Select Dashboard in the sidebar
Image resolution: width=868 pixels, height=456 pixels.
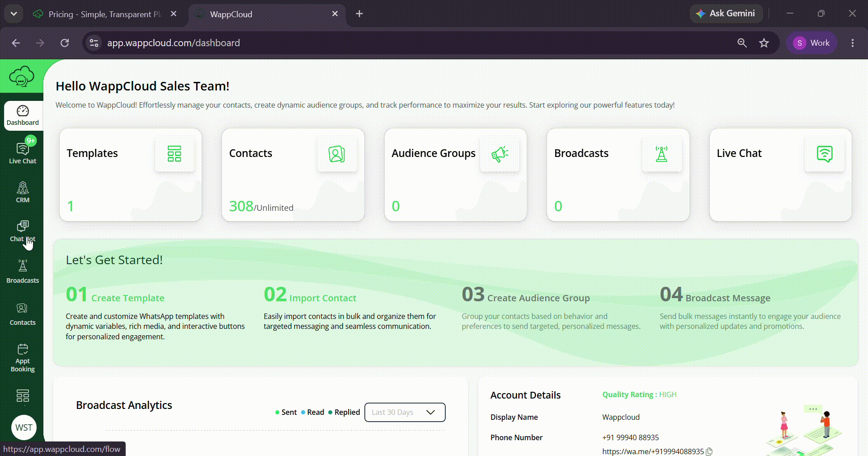(x=23, y=115)
